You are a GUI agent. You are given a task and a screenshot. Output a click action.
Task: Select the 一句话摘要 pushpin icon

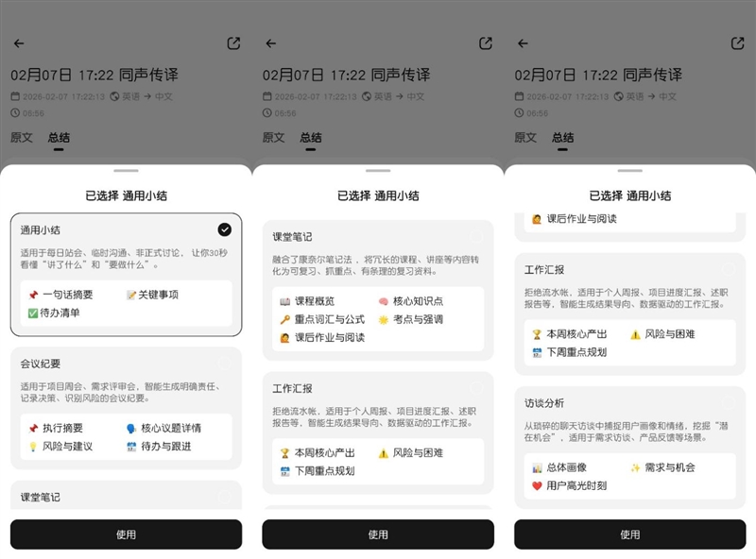coord(32,293)
